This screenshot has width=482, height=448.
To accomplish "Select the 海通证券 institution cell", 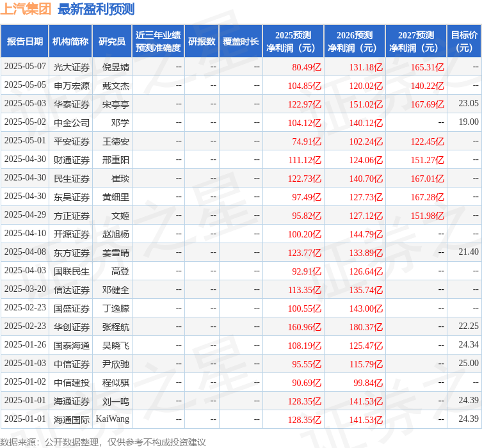I will (72, 401).
